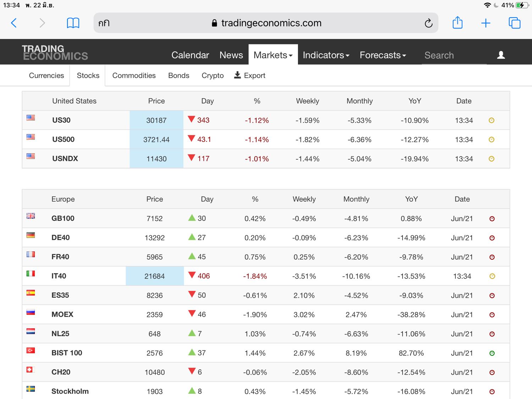532x399 pixels.
Task: Open the Safari share sheet icon
Action: [x=458, y=23]
